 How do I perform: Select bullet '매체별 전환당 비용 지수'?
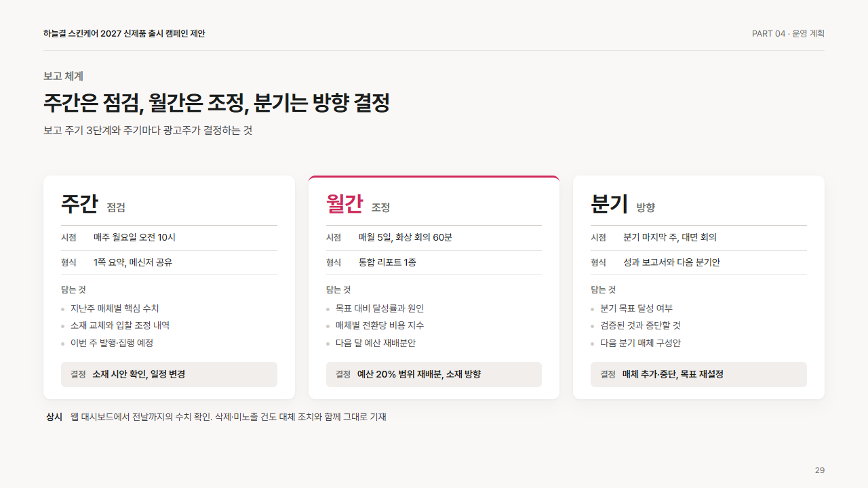[x=380, y=326]
